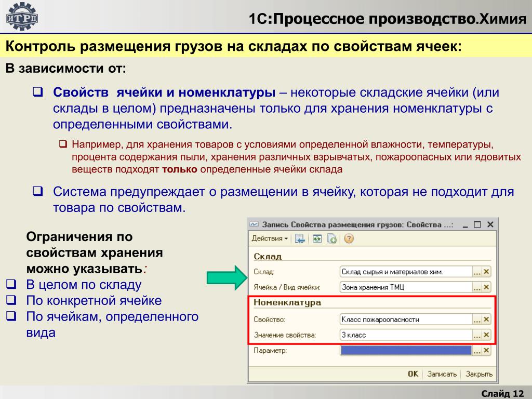
Task: Clear the Значение свойства field
Action: [x=486, y=335]
